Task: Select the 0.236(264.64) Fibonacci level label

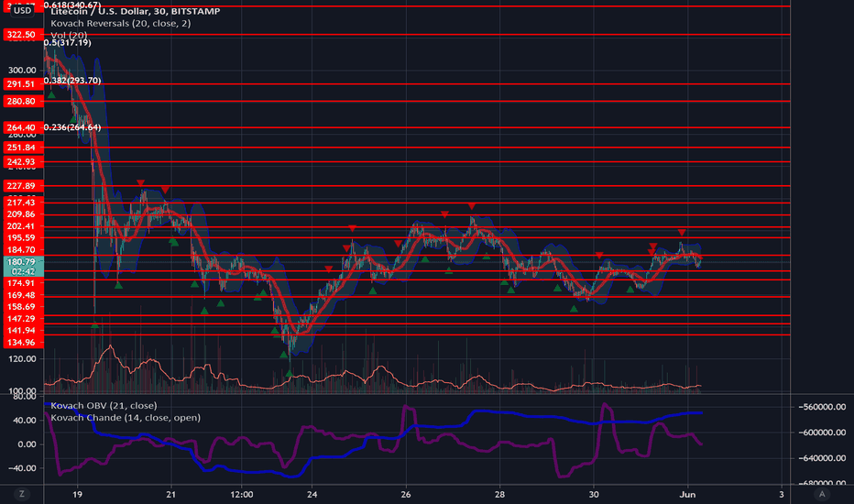Action: (71, 127)
